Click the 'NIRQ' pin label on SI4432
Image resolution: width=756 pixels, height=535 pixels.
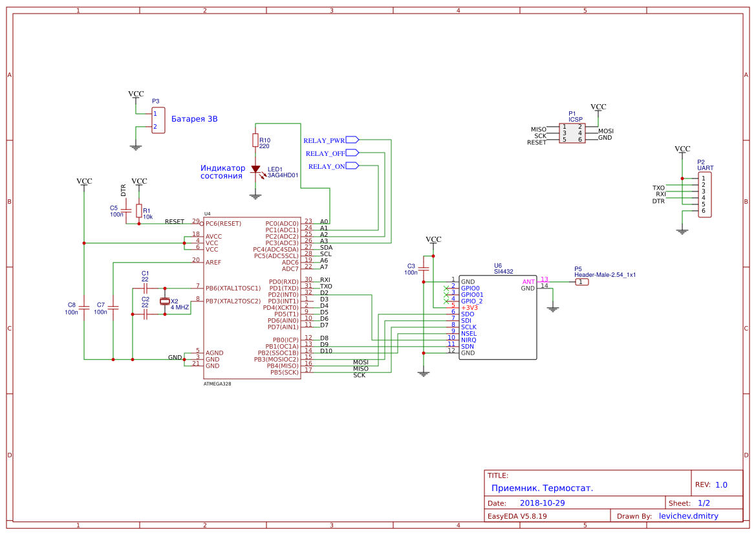(469, 340)
